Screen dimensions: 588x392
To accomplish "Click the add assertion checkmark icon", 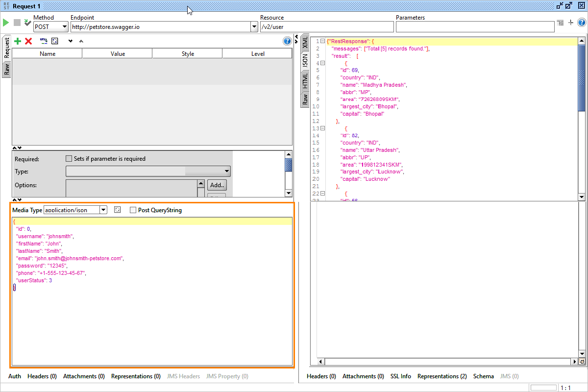I will tap(27, 23).
